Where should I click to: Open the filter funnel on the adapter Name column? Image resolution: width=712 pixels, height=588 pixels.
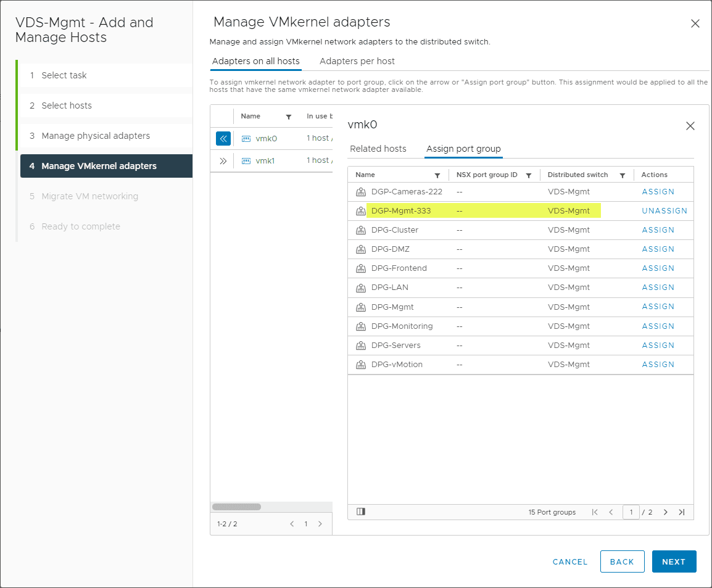tap(289, 117)
